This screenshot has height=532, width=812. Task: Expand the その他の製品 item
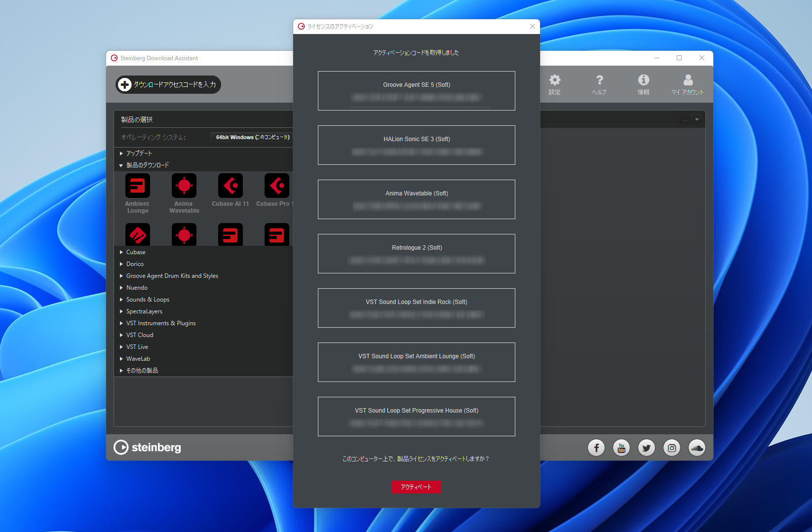coord(121,371)
